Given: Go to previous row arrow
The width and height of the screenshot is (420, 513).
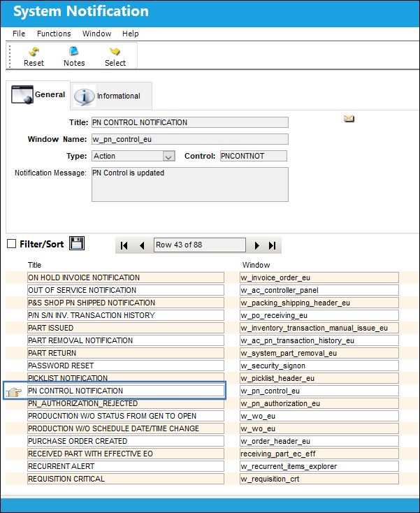Looking at the screenshot, I should (x=142, y=245).
